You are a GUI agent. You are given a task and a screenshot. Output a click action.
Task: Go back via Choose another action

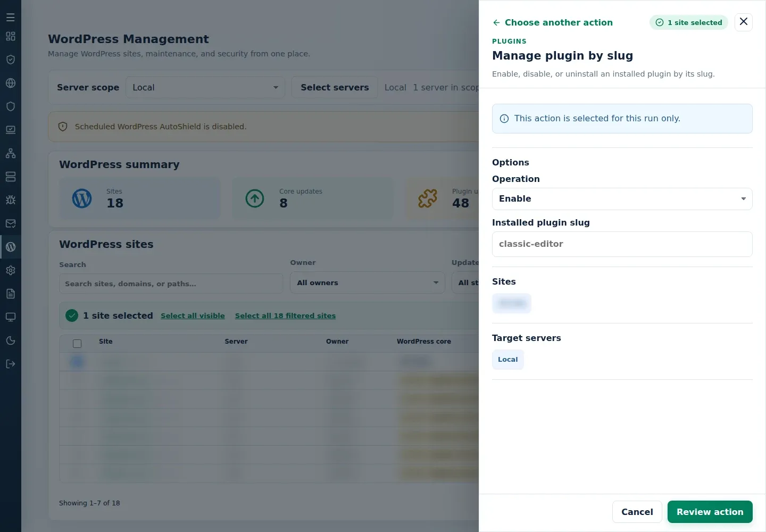553,22
